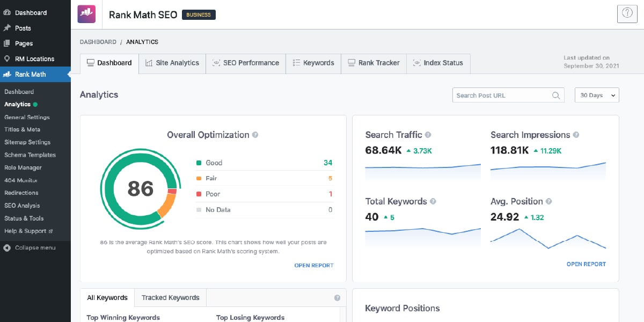The width and height of the screenshot is (644, 322).
Task: Open Dashboard under Rank Math submenu
Action: point(19,92)
